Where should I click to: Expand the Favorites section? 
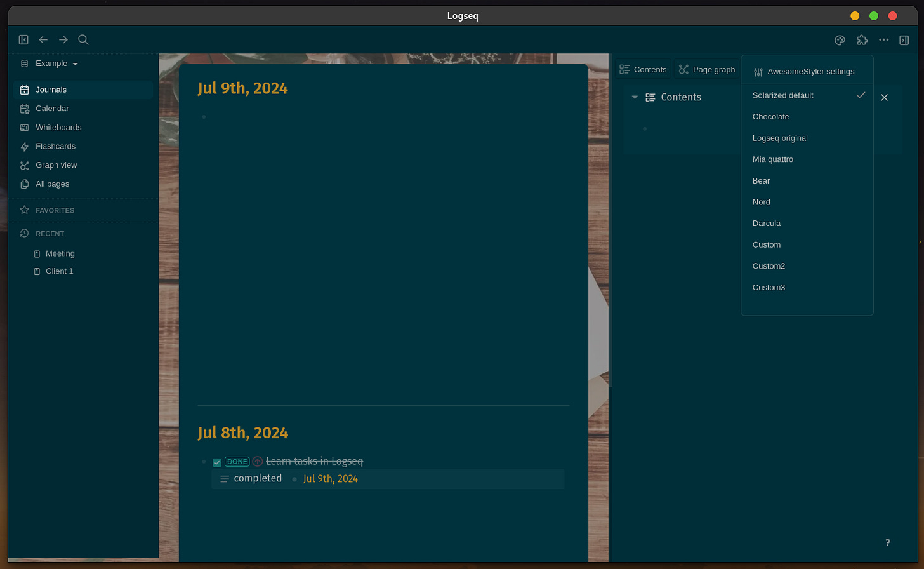[55, 210]
